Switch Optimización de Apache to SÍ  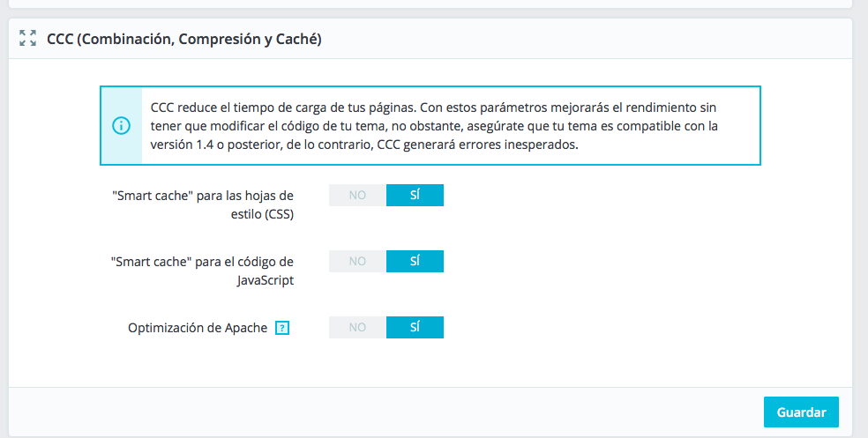(415, 327)
